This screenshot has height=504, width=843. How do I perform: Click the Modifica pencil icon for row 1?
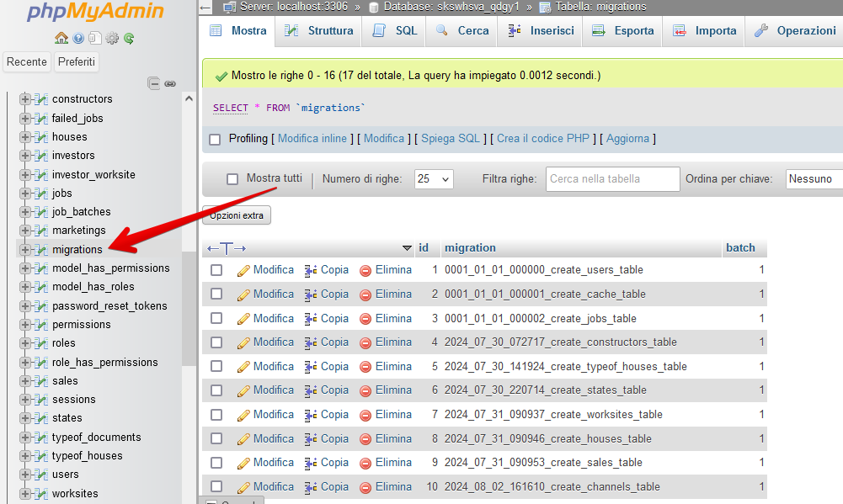coord(244,270)
